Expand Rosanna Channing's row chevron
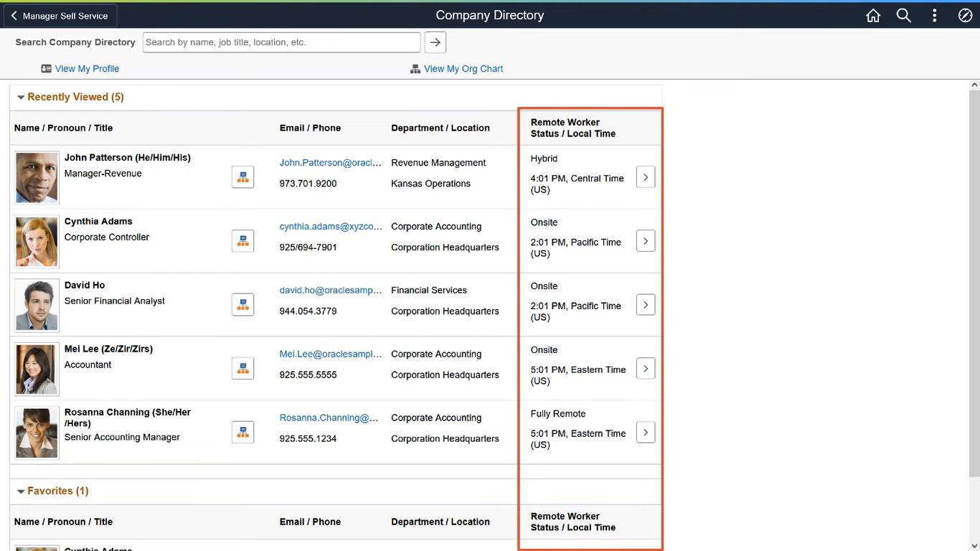This screenshot has height=551, width=980. pos(645,432)
